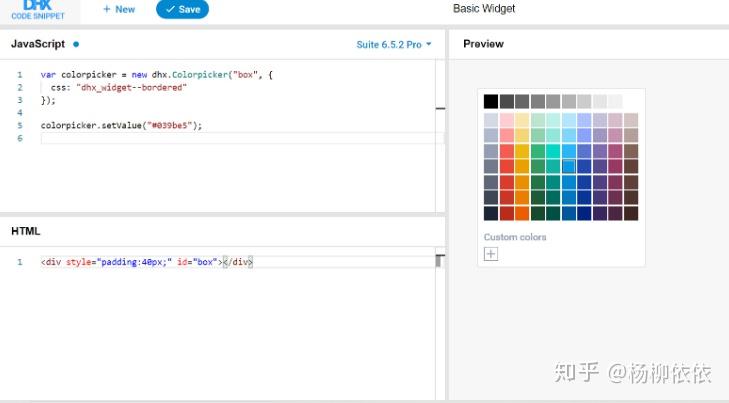Pick the orange swatch in bottom row
Image resolution: width=729 pixels, height=403 pixels.
[x=522, y=213]
